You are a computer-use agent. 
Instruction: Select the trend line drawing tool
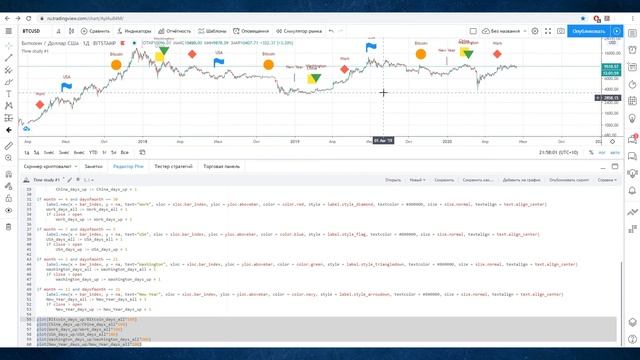(9, 58)
